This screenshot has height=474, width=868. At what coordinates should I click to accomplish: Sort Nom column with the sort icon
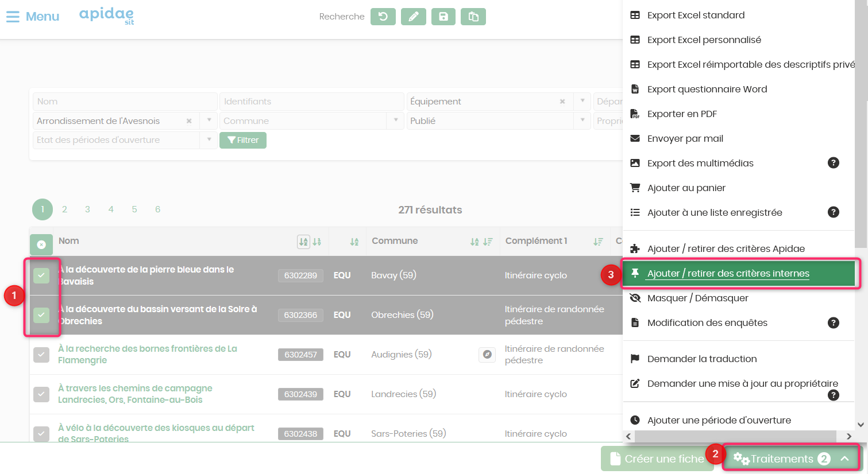click(x=303, y=242)
